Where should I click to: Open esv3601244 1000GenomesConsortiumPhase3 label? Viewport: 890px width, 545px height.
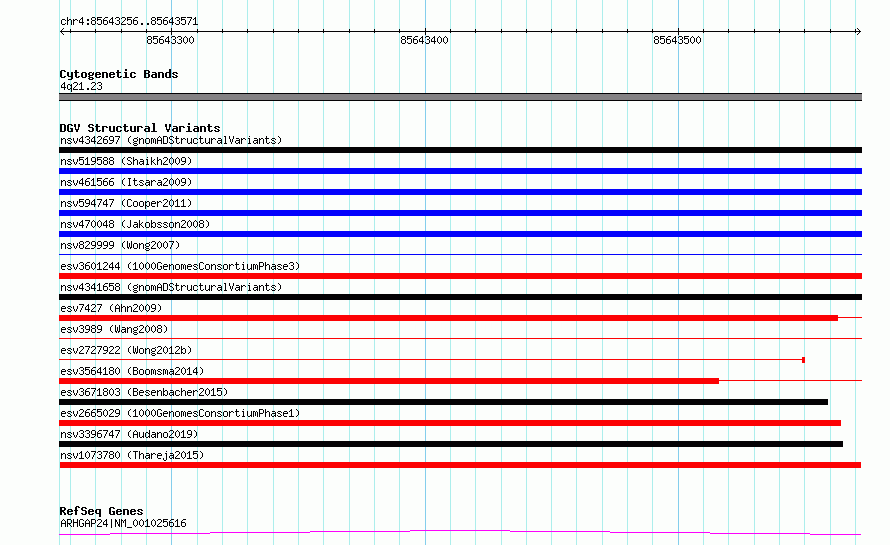(180, 266)
